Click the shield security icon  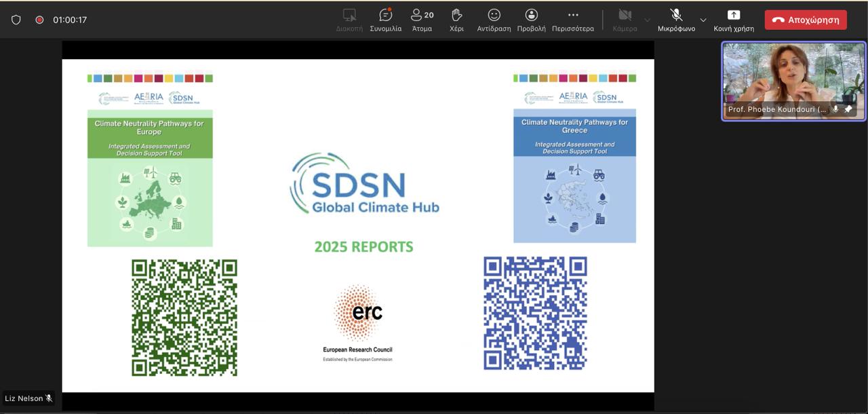coord(16,20)
